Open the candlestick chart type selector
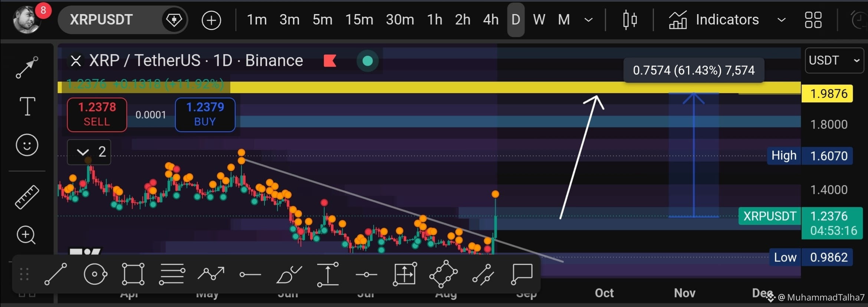868x307 pixels. [630, 20]
